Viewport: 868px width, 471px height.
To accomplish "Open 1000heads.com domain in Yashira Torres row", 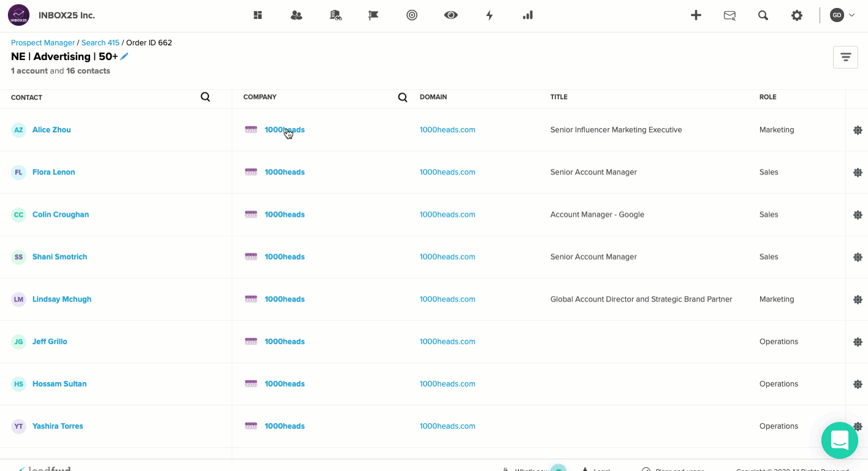I will click(447, 426).
